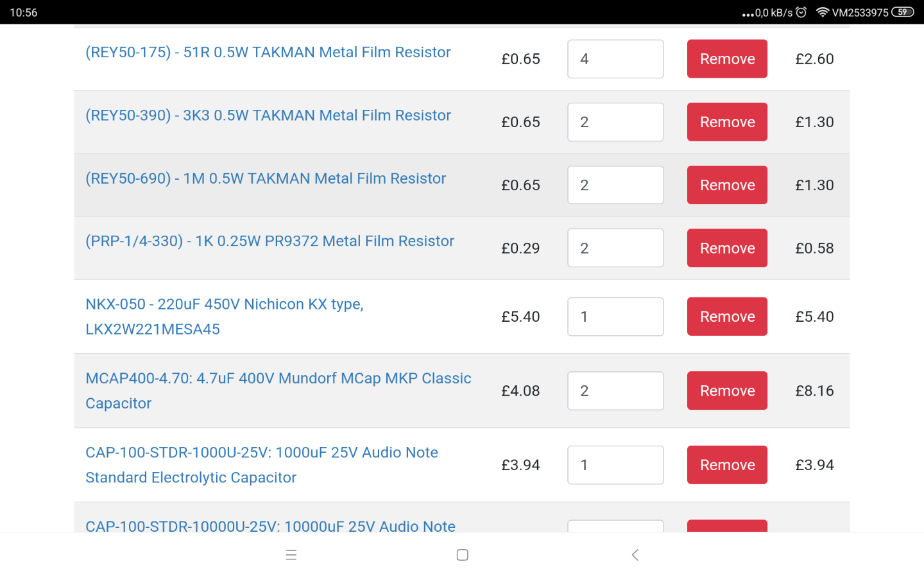
Task: Select the £2.60 line total
Action: click(x=814, y=59)
